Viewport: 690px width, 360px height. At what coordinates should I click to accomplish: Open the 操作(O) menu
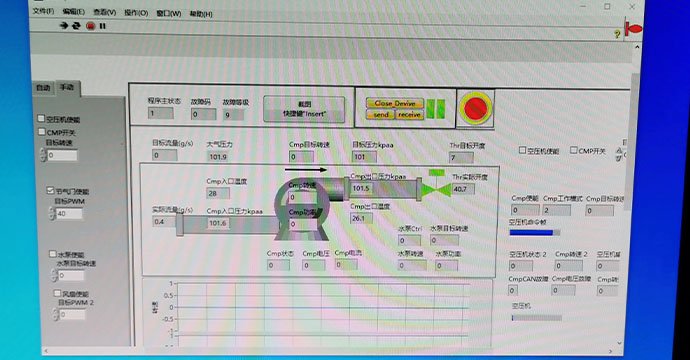[136, 13]
